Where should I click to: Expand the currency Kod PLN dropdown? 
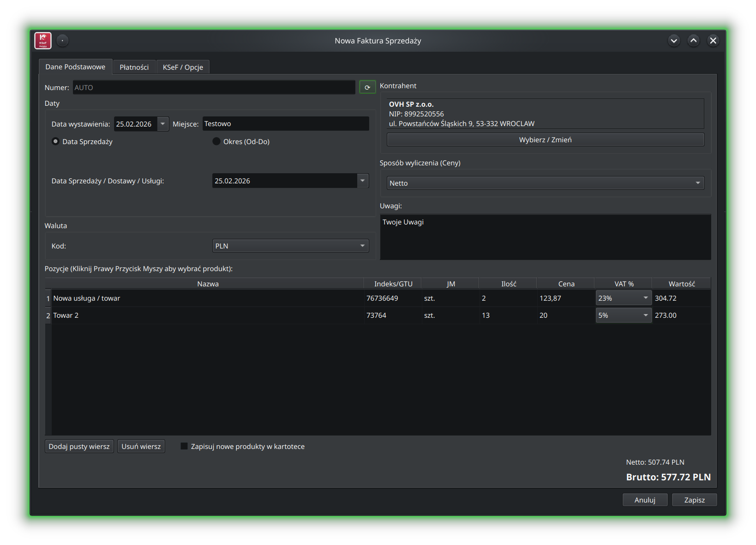coord(362,246)
